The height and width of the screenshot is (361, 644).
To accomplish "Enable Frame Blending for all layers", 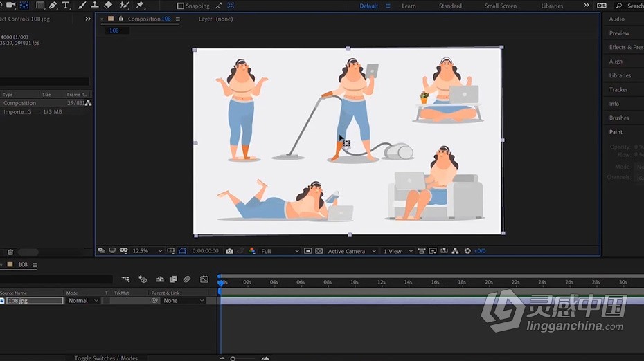I will [x=173, y=279].
